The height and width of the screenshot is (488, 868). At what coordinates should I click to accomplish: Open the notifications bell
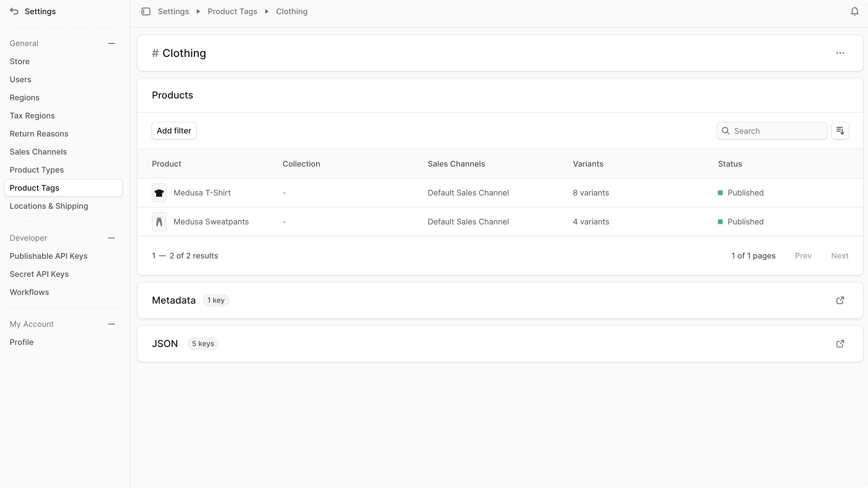(x=854, y=11)
